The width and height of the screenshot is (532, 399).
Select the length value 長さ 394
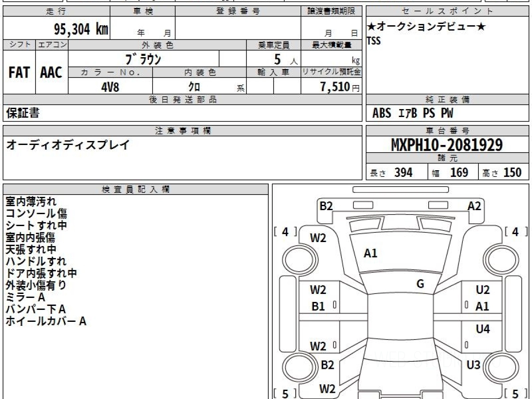pos(391,172)
